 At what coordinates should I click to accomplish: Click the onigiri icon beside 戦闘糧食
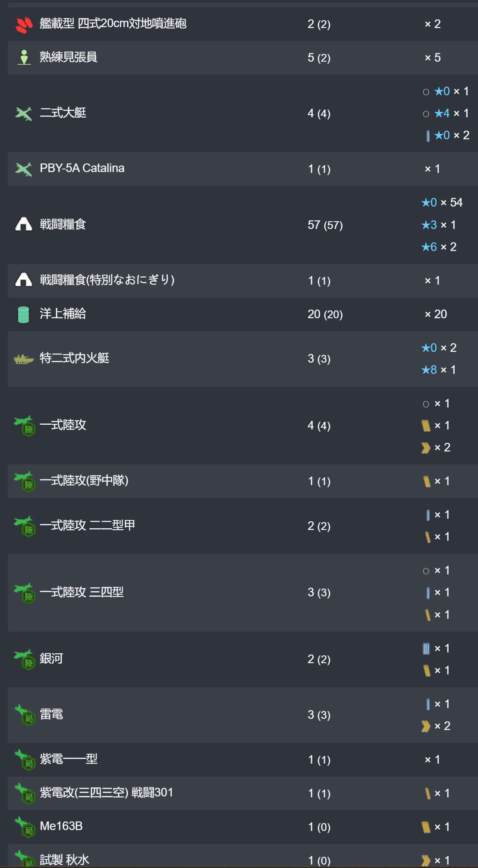pyautogui.click(x=24, y=224)
